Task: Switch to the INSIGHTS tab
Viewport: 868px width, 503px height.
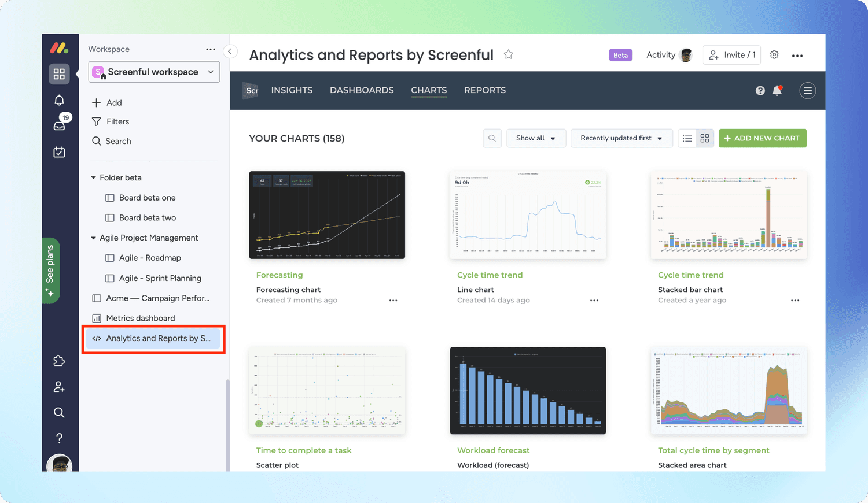Action: 292,90
